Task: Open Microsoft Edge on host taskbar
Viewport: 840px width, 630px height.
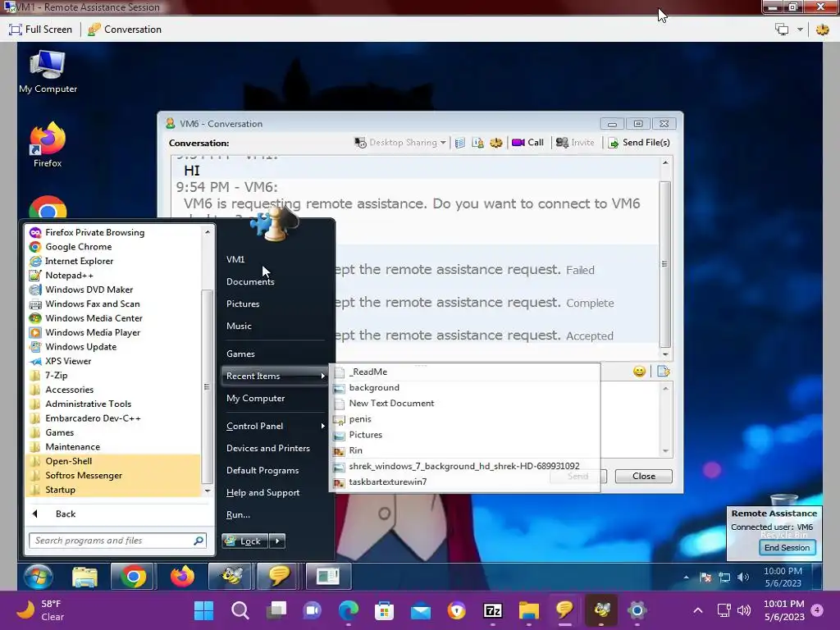Action: coord(348,610)
